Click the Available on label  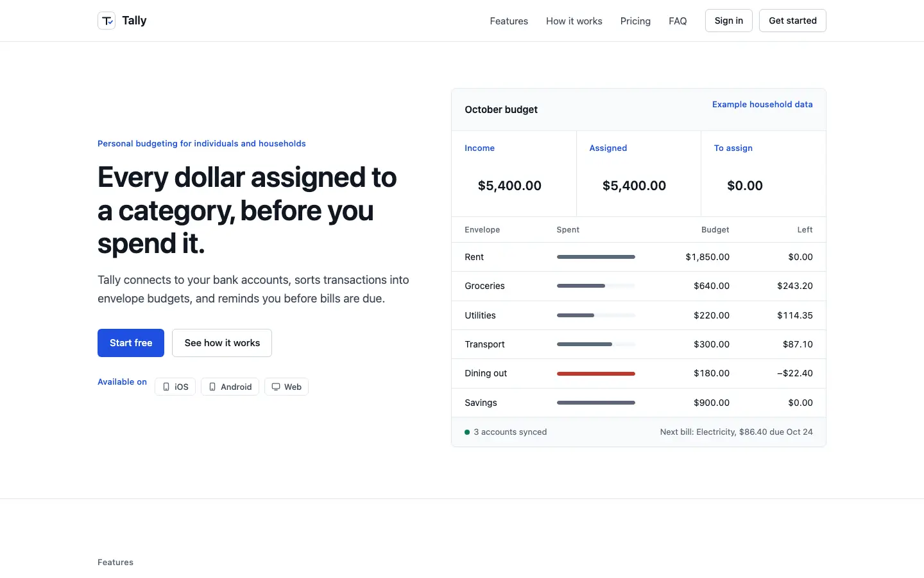coord(122,381)
